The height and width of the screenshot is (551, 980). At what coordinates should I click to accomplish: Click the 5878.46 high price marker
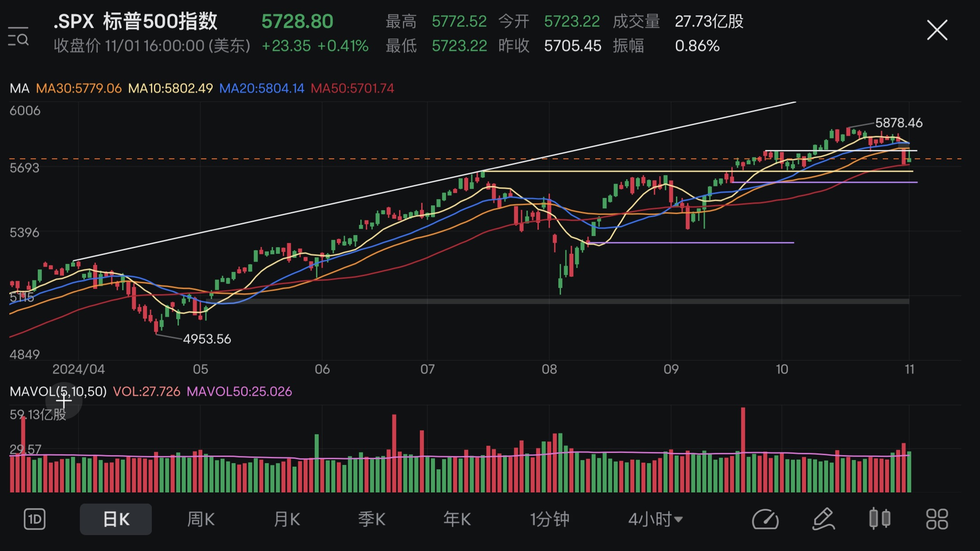[x=898, y=122]
